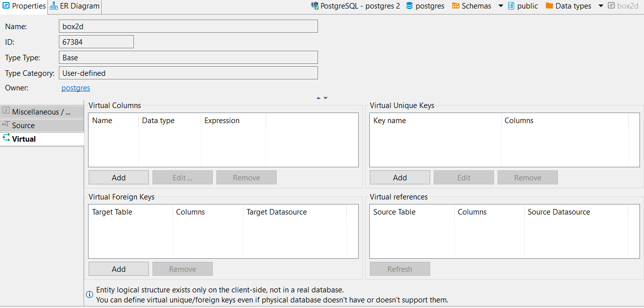Click the Properties tab icon
644x308 pixels.
[x=6, y=6]
